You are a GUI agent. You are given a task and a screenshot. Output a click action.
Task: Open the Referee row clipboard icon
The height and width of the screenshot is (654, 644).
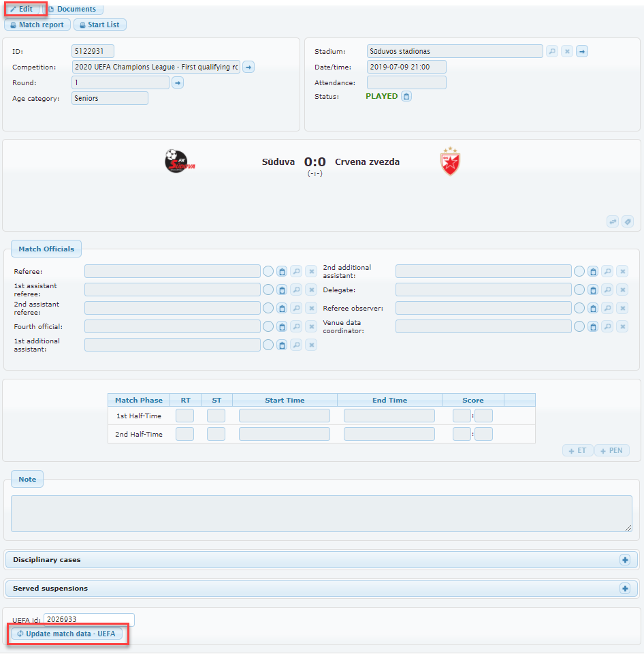[282, 271]
